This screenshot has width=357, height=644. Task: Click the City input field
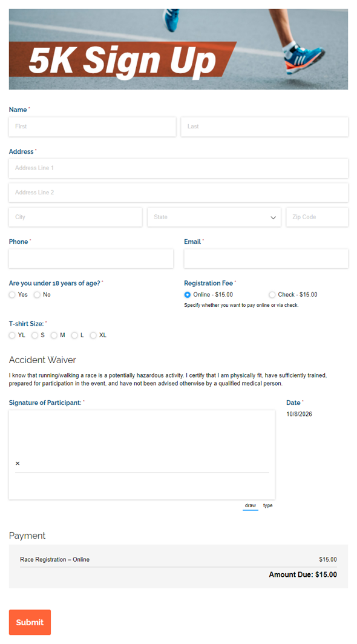pyautogui.click(x=76, y=217)
